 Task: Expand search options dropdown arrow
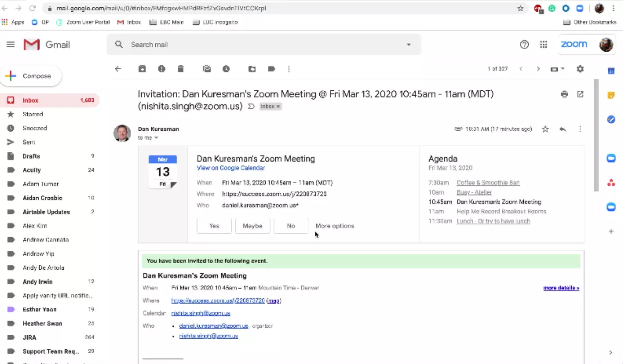click(x=409, y=44)
